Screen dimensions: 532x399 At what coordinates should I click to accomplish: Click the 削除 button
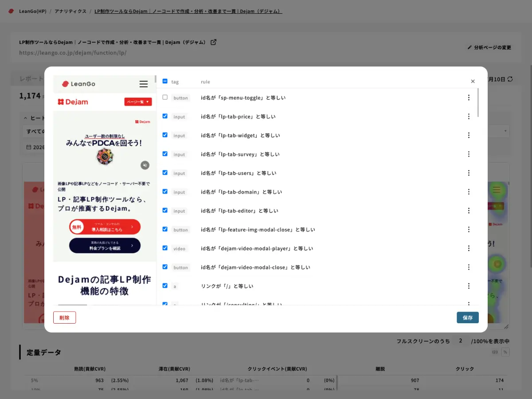[x=64, y=317]
